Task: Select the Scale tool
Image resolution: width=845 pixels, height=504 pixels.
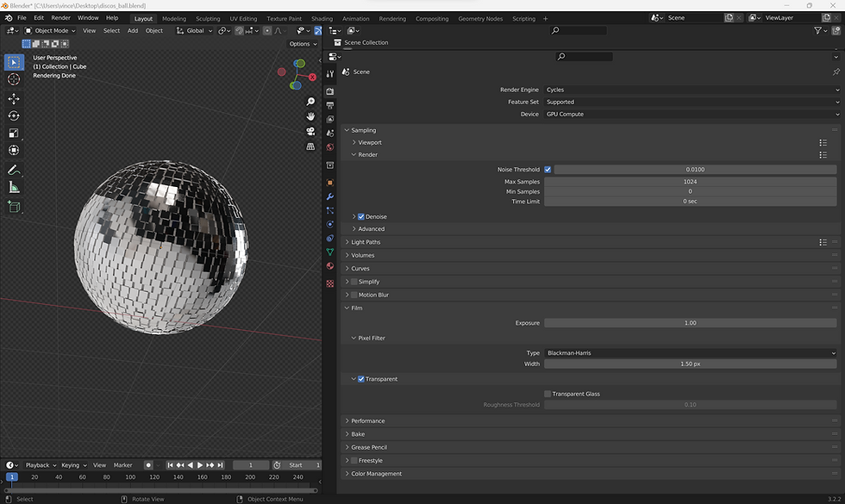Action: click(x=14, y=133)
